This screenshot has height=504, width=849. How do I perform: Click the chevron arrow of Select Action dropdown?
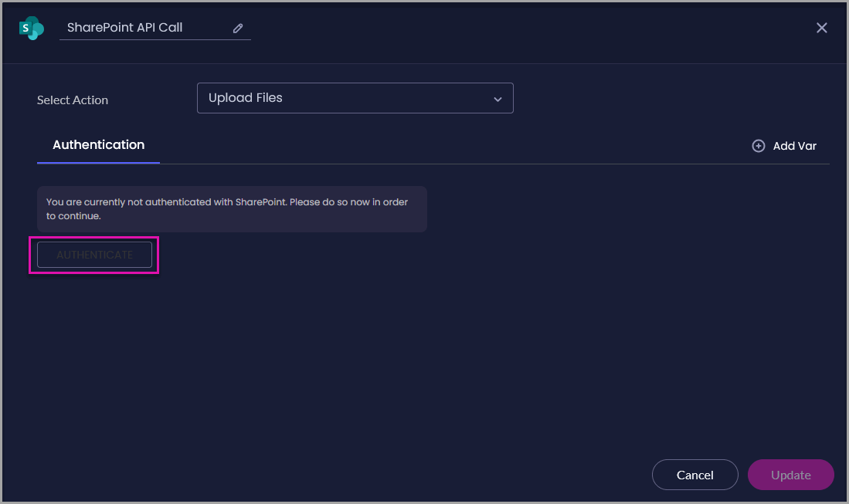[498, 100]
